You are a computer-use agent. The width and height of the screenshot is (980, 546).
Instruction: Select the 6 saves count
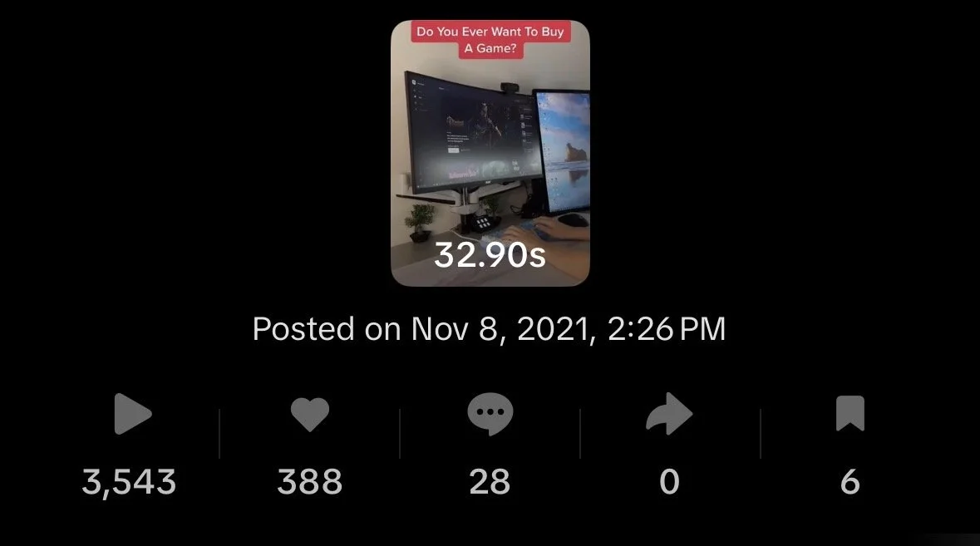850,482
